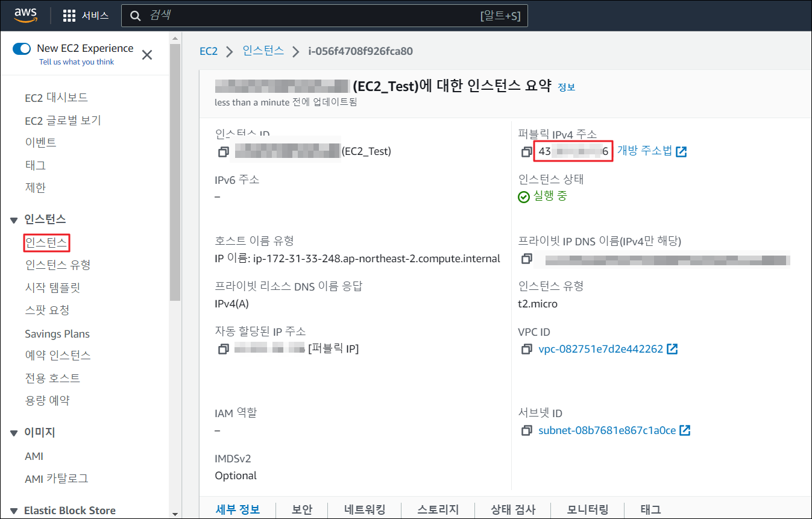Viewport: 812px width, 519px height.
Task: Open the AWS home logo
Action: coord(26,15)
